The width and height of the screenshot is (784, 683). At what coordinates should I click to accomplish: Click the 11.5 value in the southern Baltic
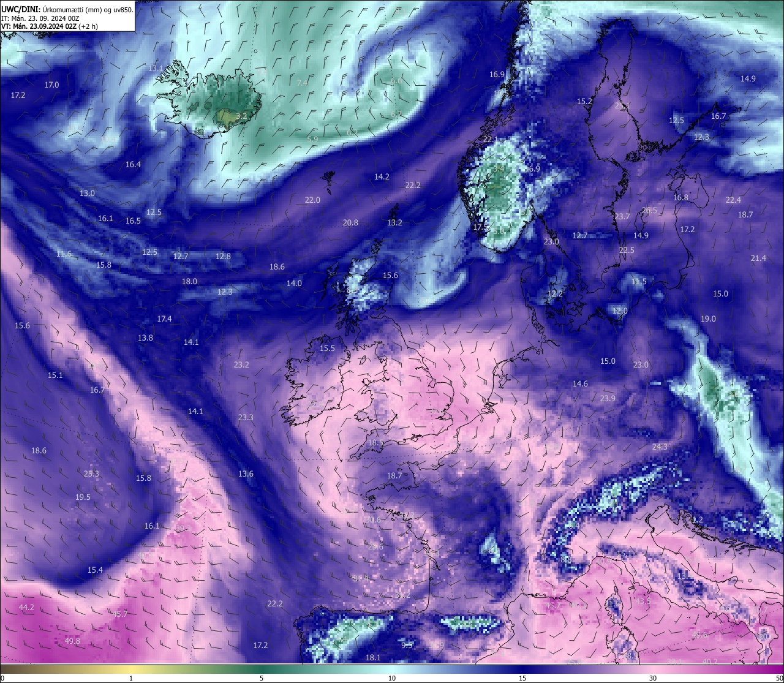[x=639, y=281]
